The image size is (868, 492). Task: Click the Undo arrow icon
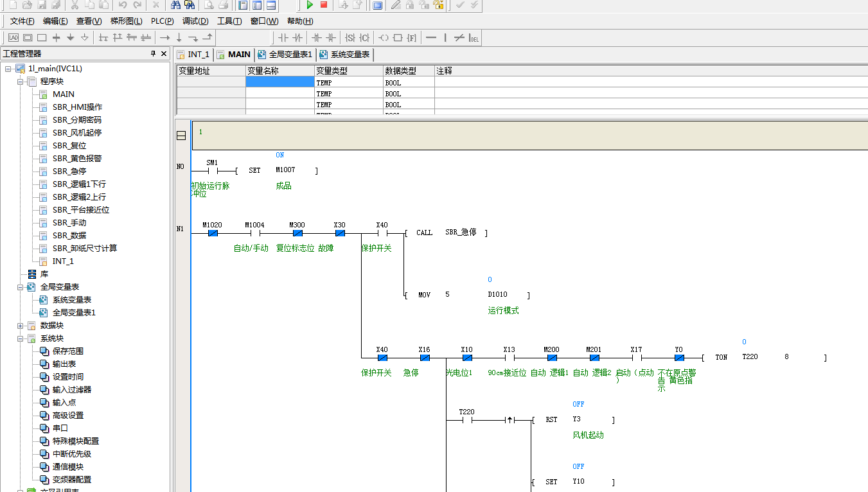(x=123, y=4)
